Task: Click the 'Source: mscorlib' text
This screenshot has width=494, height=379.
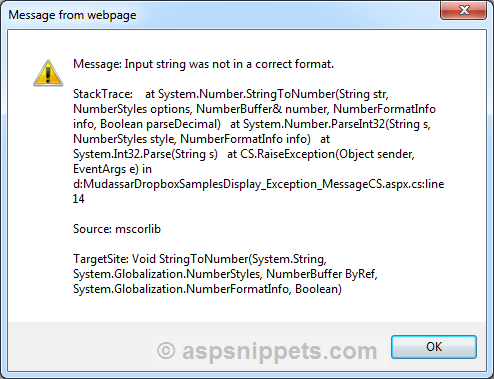Action: (117, 229)
